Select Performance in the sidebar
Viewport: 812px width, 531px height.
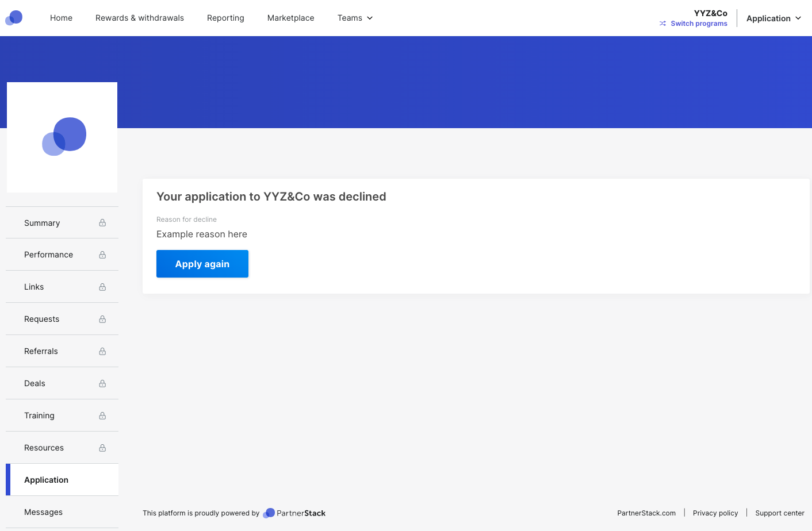coord(62,255)
